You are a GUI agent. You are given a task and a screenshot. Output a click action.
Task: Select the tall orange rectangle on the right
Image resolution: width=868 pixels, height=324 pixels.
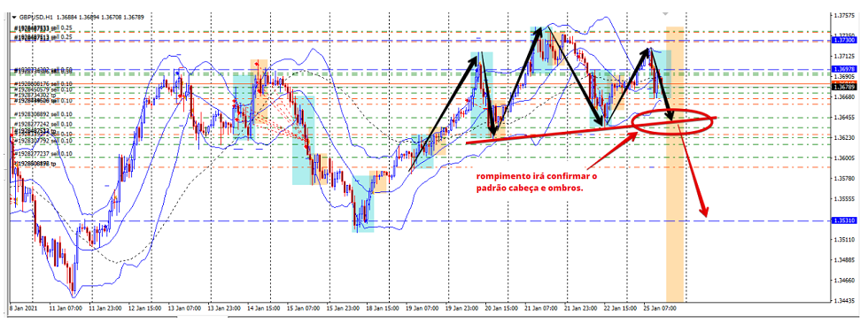675,164
